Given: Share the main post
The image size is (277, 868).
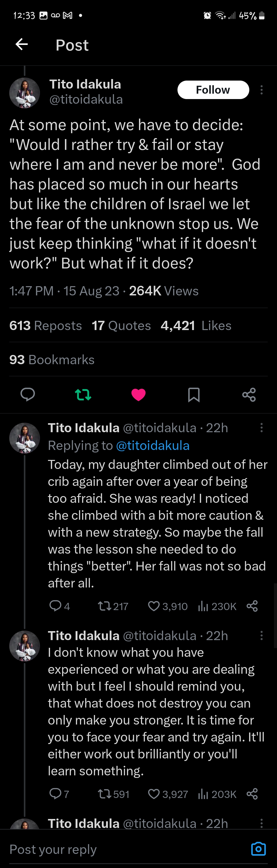Looking at the screenshot, I should click(x=249, y=394).
